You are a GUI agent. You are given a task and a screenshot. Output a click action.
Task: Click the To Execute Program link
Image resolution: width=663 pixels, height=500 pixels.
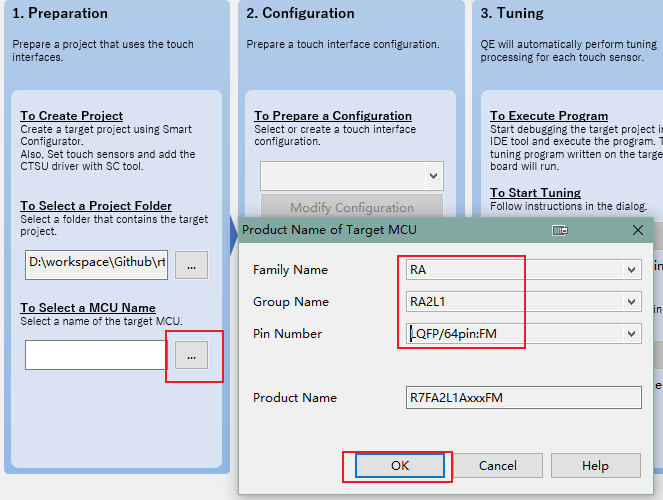(x=549, y=116)
